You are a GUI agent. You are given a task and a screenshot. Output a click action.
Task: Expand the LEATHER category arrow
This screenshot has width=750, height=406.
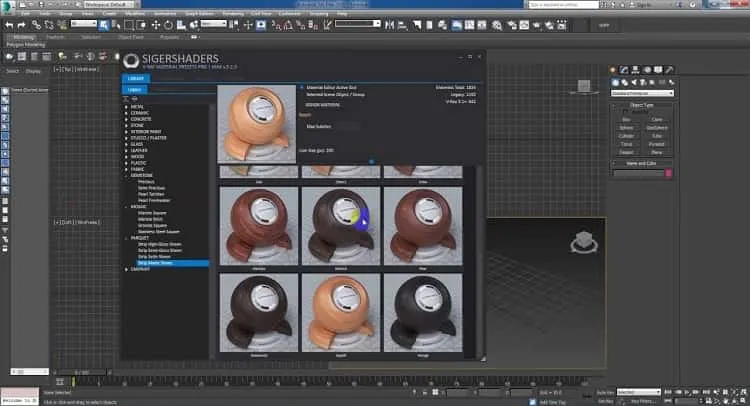tap(127, 150)
